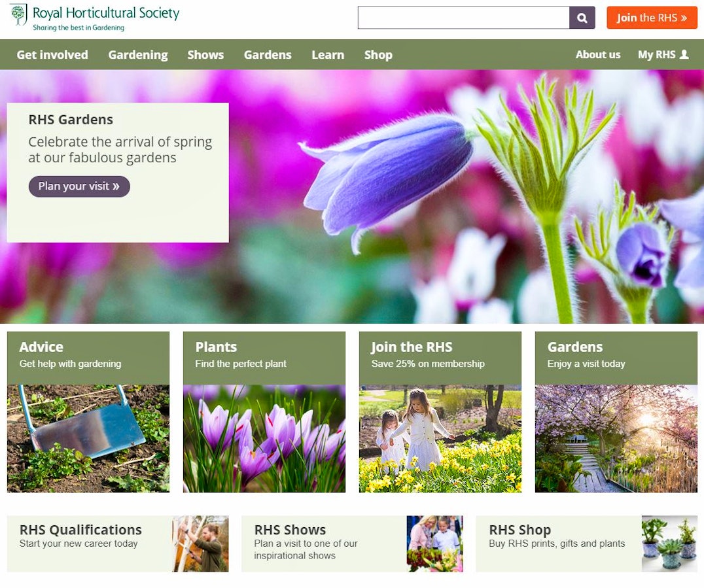Screen dimensions: 704x588
Task: Click the RHS Gardens banner heading
Action: click(x=71, y=120)
